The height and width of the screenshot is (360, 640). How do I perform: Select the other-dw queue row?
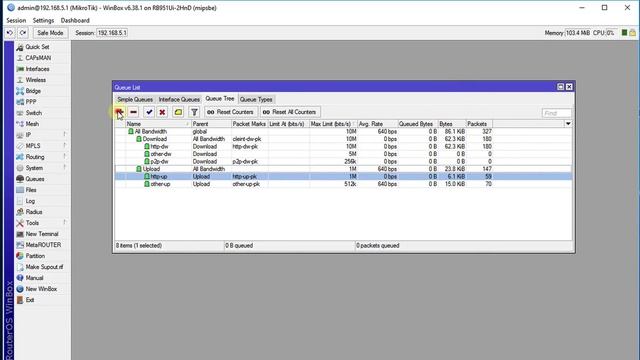click(x=343, y=154)
